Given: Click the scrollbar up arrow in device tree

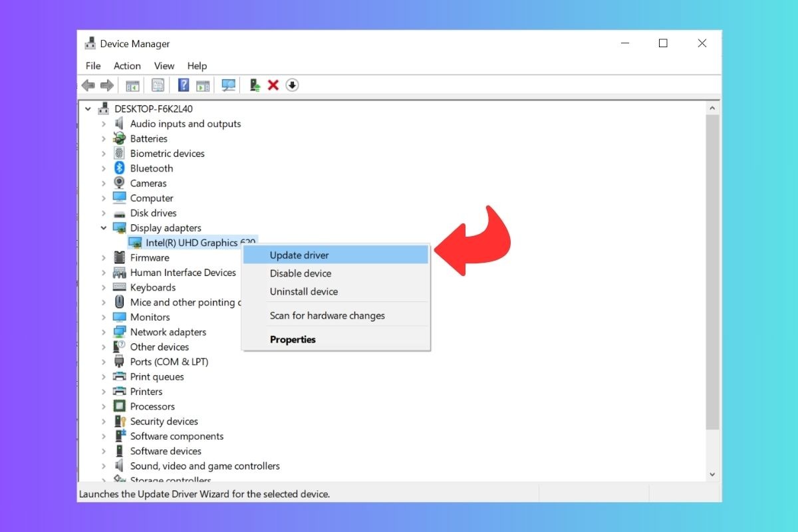Looking at the screenshot, I should [712, 108].
